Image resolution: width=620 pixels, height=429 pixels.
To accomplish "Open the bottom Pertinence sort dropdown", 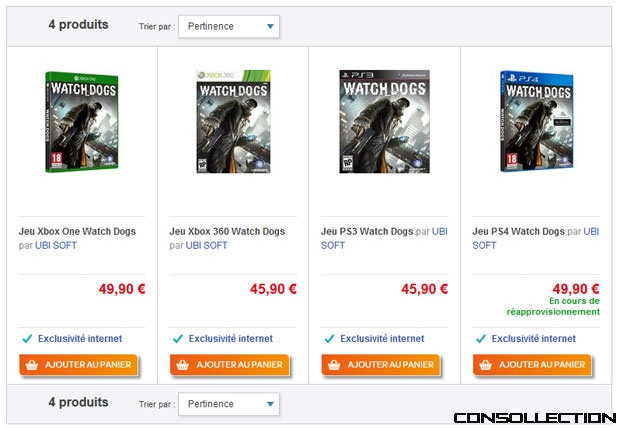I will coord(229,404).
